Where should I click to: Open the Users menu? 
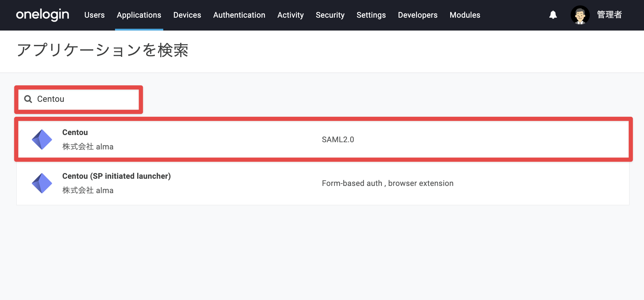point(94,15)
